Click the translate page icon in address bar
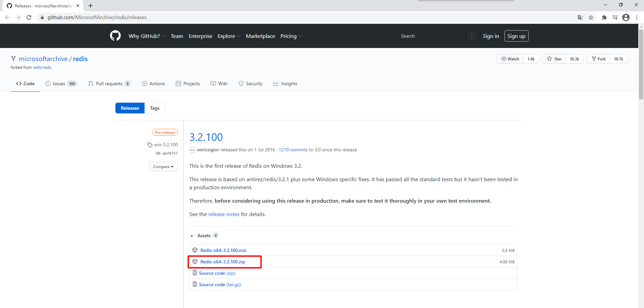This screenshot has height=308, width=644. (580, 17)
